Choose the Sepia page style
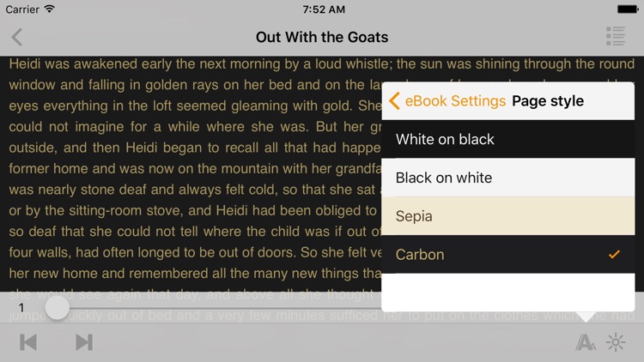 (x=508, y=216)
